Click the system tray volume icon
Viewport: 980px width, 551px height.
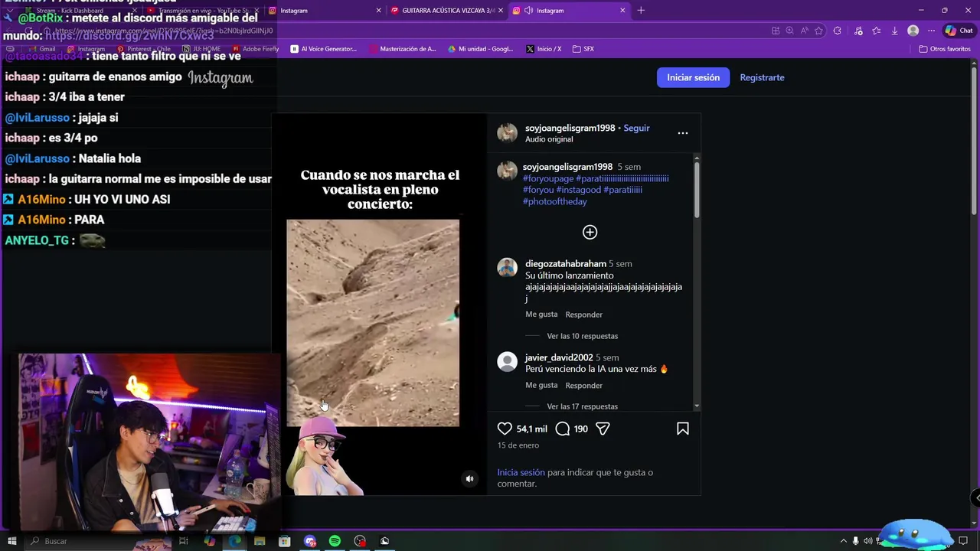867,541
